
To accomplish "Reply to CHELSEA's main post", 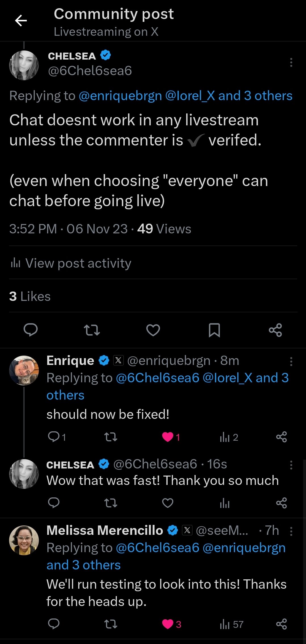I will pos(31,330).
